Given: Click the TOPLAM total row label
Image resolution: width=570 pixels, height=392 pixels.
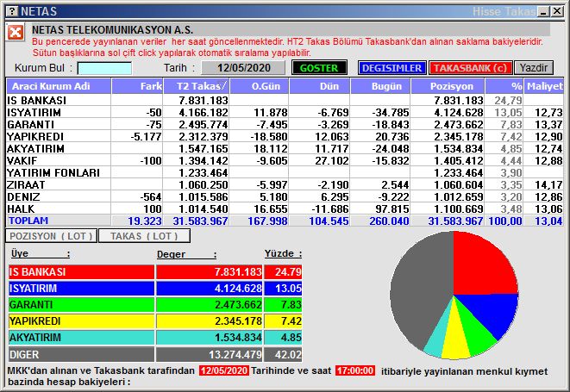Looking at the screenshot, I should (x=28, y=221).
